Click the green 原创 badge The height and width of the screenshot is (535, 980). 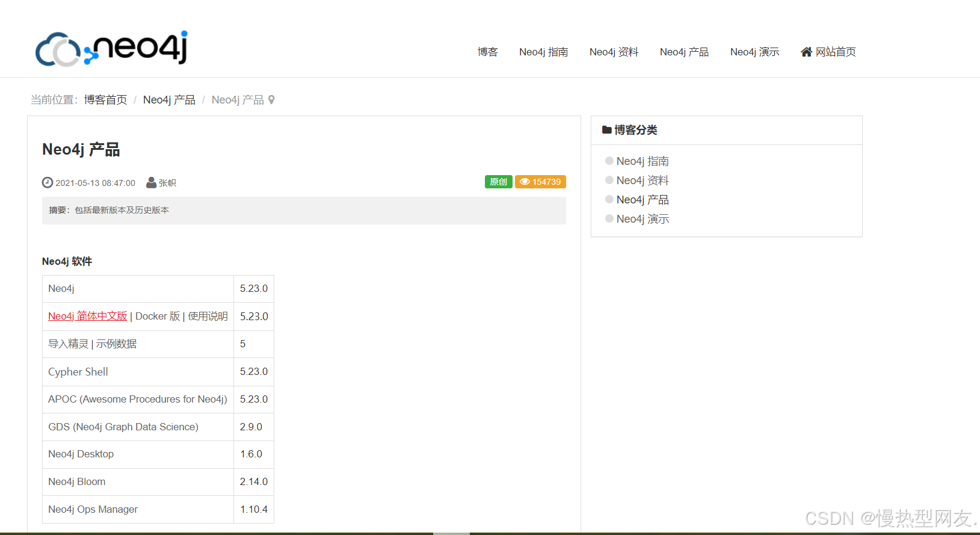pyautogui.click(x=499, y=182)
